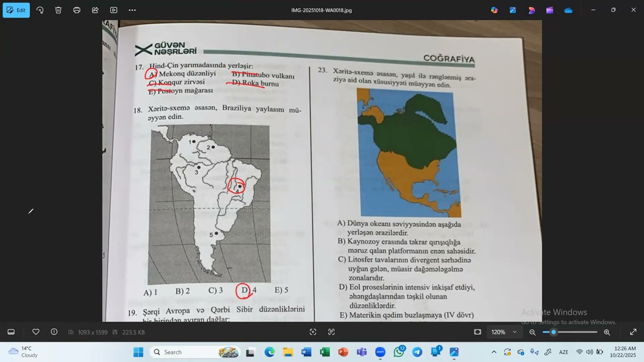Expand hidden system tray icons chevron
The image size is (644, 362).
coord(494,352)
